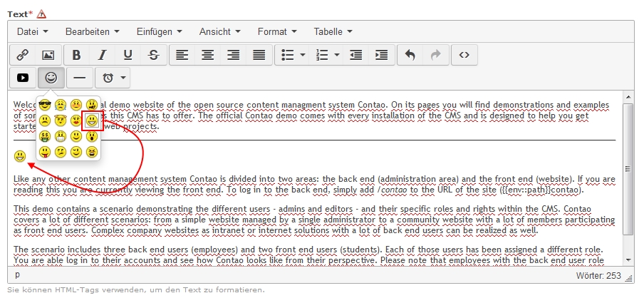Expand the bullet list style dropdown
This screenshot has width=644, height=298.
pos(303,55)
